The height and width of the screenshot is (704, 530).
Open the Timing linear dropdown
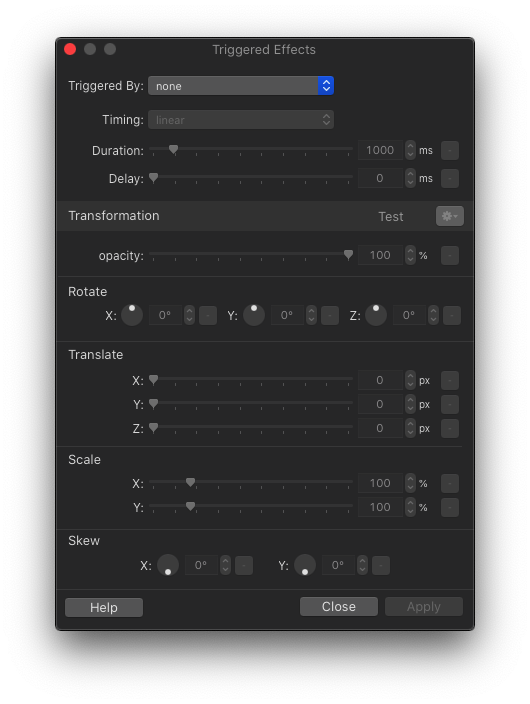(x=241, y=120)
